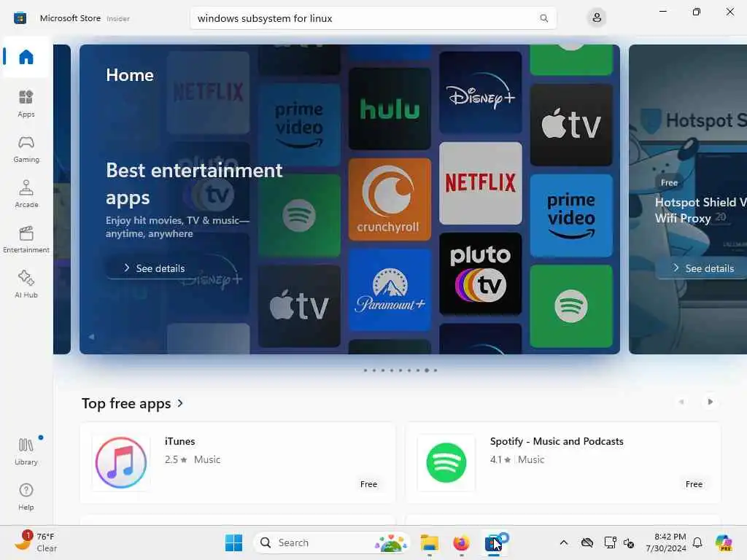
Task: Click inside the store search field
Action: point(373,18)
